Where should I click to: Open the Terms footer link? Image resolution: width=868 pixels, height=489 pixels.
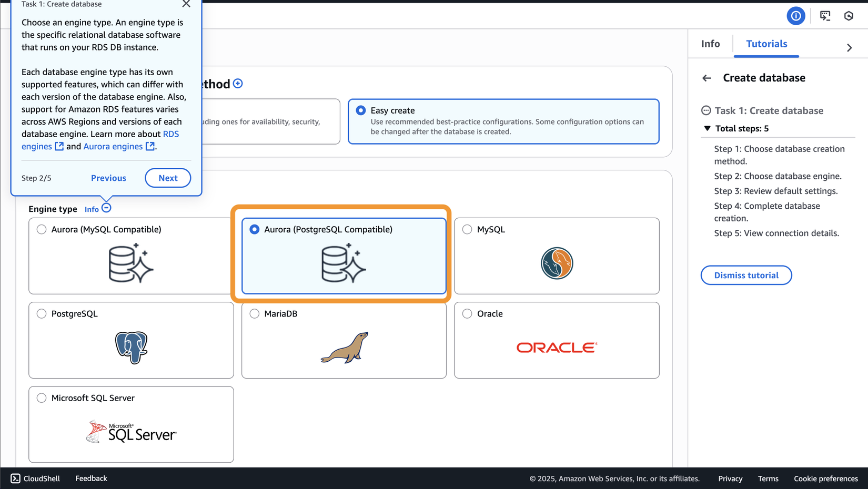pos(768,478)
